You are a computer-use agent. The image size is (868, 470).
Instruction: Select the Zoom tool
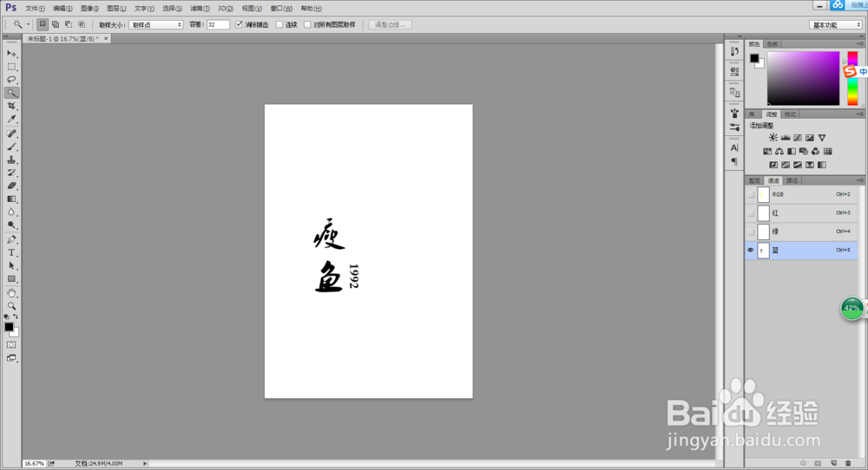point(11,306)
